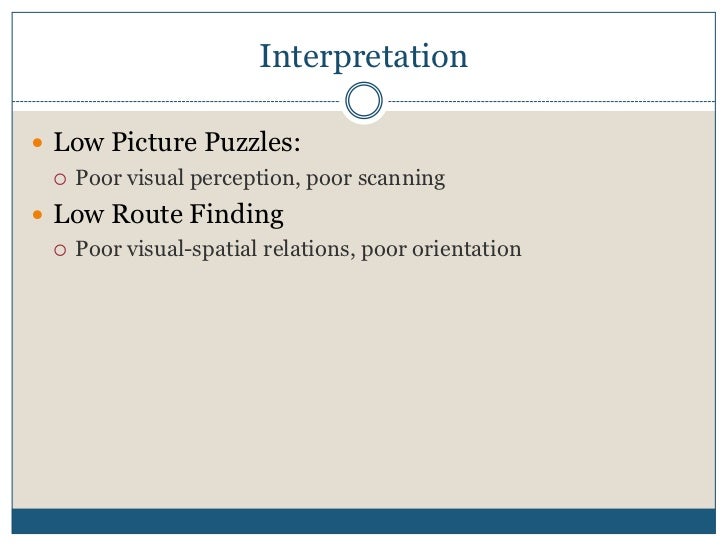Select the orange bullet beside Low Route Finding

(38, 214)
